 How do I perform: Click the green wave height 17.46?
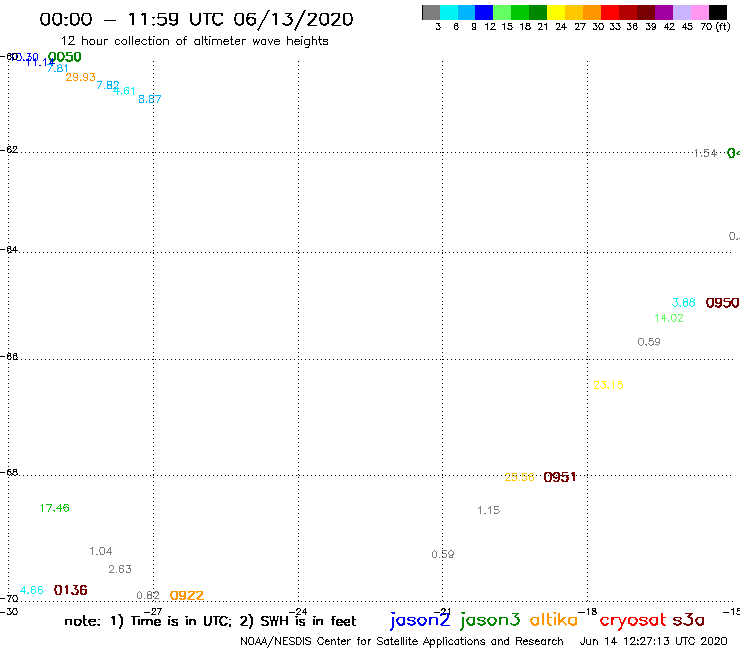coord(55,508)
